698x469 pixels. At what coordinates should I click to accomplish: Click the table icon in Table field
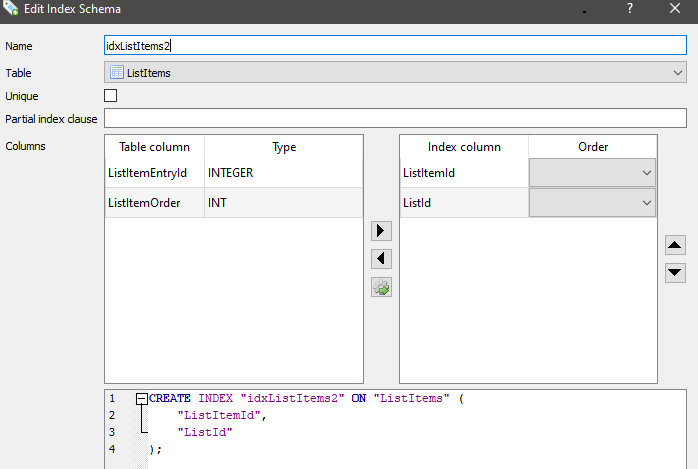[116, 72]
